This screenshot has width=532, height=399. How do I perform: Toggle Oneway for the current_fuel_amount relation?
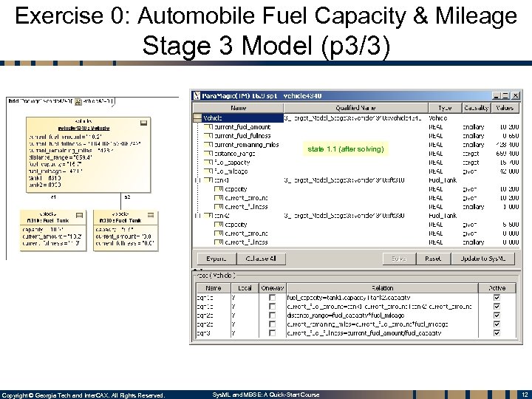[272, 307]
